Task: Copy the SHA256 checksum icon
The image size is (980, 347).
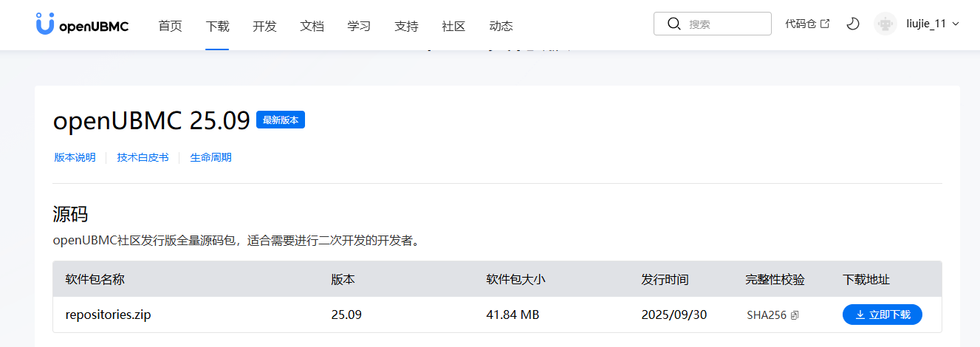Action: (795, 315)
